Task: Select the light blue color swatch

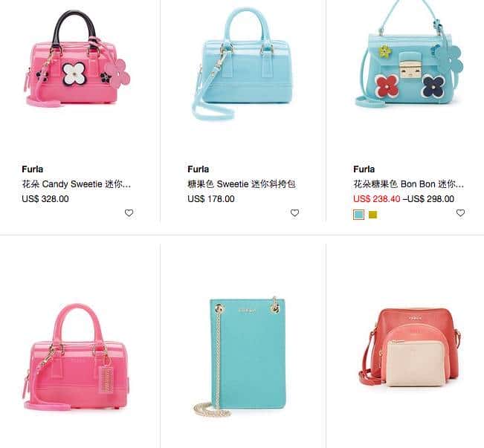Action: click(358, 215)
